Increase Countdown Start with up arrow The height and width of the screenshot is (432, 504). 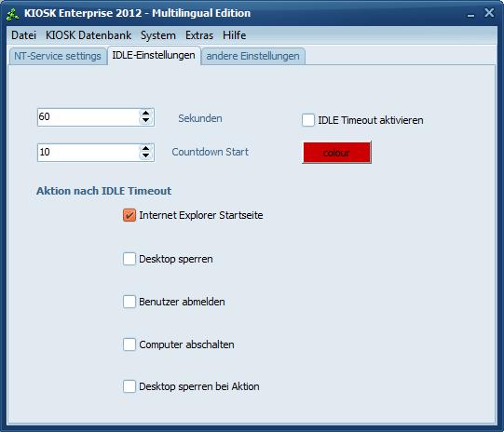pos(146,148)
